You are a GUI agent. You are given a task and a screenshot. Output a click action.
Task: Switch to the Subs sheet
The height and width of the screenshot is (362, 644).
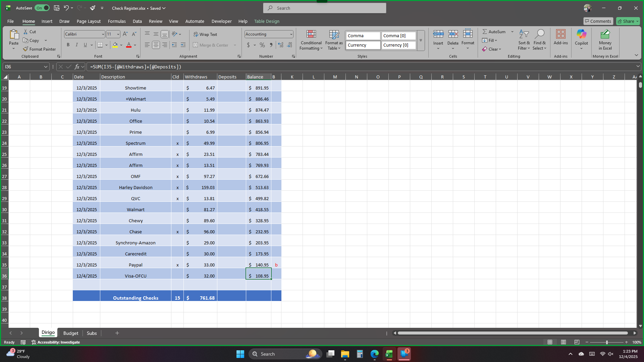pyautogui.click(x=92, y=333)
